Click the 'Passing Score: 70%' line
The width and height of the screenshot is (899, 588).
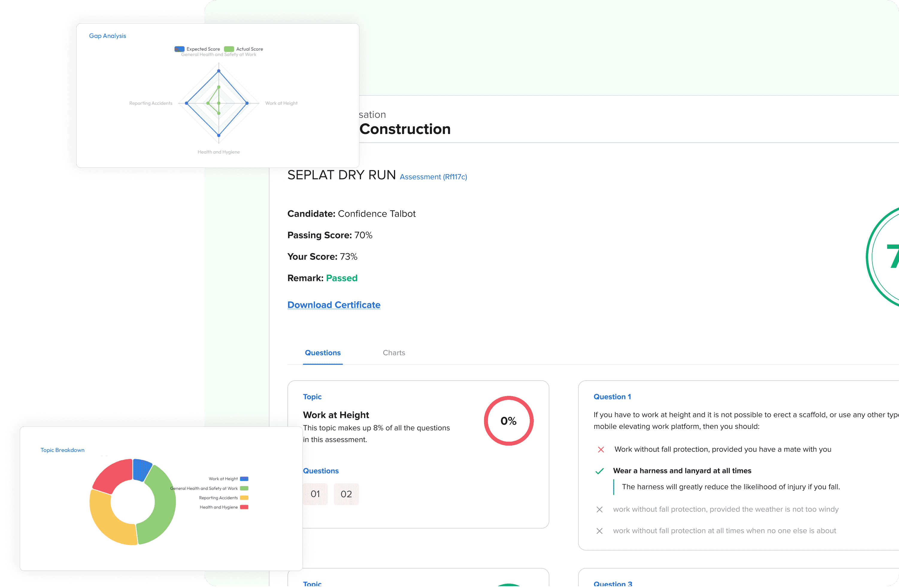pyautogui.click(x=329, y=235)
